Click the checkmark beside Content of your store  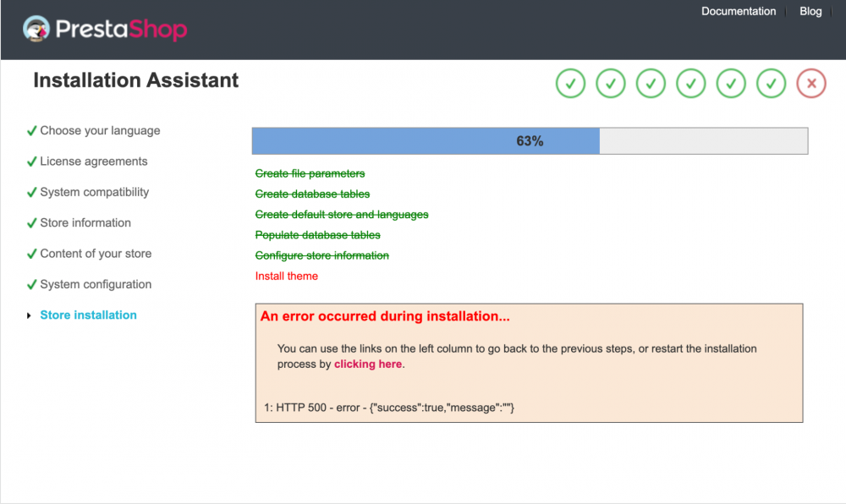[x=32, y=254]
